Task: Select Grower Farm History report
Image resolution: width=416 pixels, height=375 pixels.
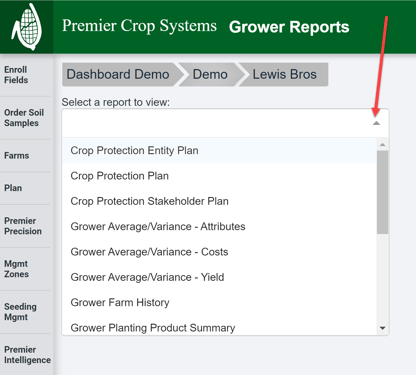Action: pyautogui.click(x=219, y=303)
